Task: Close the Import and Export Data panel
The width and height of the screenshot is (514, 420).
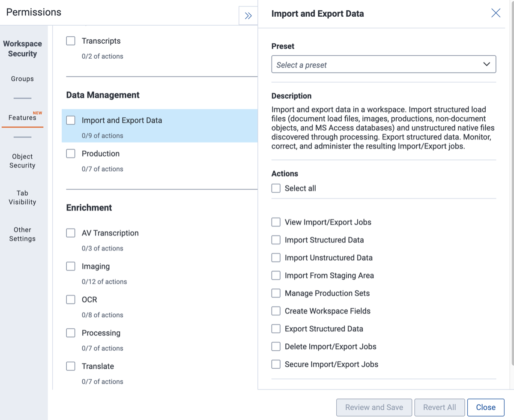Action: [496, 13]
